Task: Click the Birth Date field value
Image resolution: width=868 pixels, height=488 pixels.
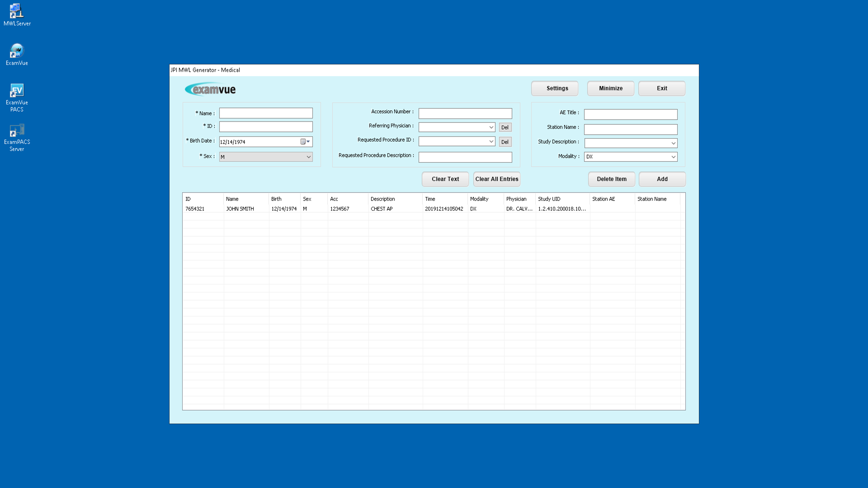Action: click(x=233, y=142)
